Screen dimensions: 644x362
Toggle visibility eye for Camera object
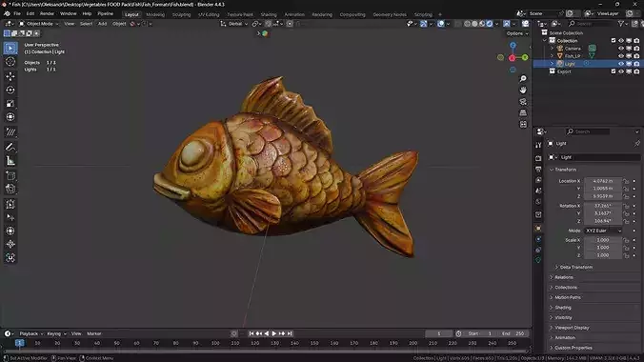[x=621, y=49]
